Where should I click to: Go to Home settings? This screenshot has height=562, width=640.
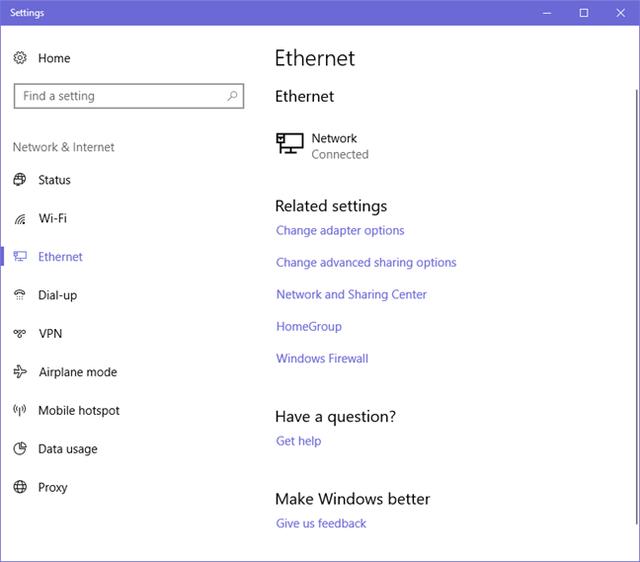pos(54,58)
